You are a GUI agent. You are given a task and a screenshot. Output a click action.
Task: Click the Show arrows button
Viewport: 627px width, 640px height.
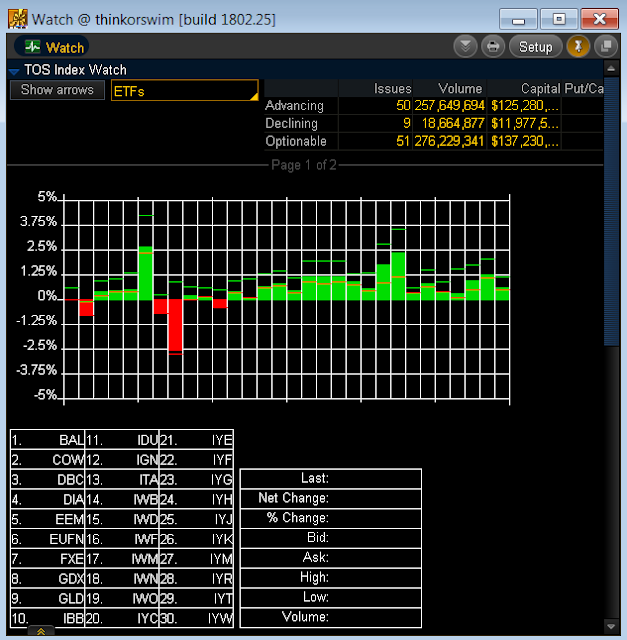coord(57,90)
